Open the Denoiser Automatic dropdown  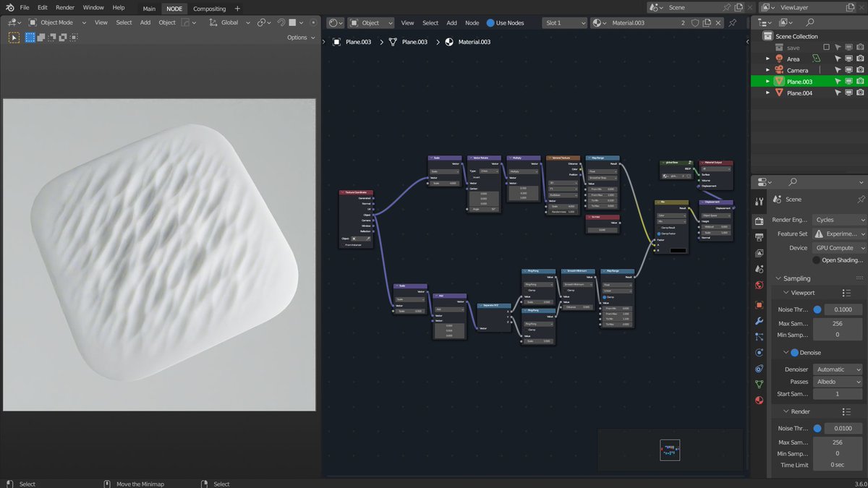[838, 369]
